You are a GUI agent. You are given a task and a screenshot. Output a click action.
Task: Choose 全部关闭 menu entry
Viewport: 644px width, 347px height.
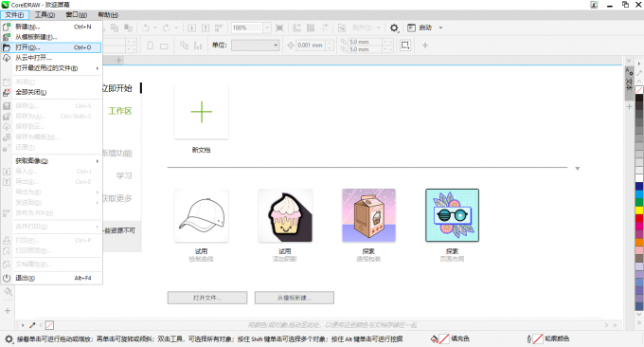click(51, 92)
